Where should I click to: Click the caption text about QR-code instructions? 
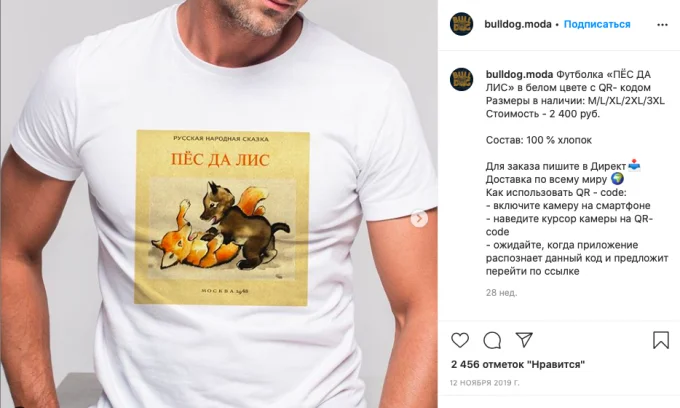577,232
